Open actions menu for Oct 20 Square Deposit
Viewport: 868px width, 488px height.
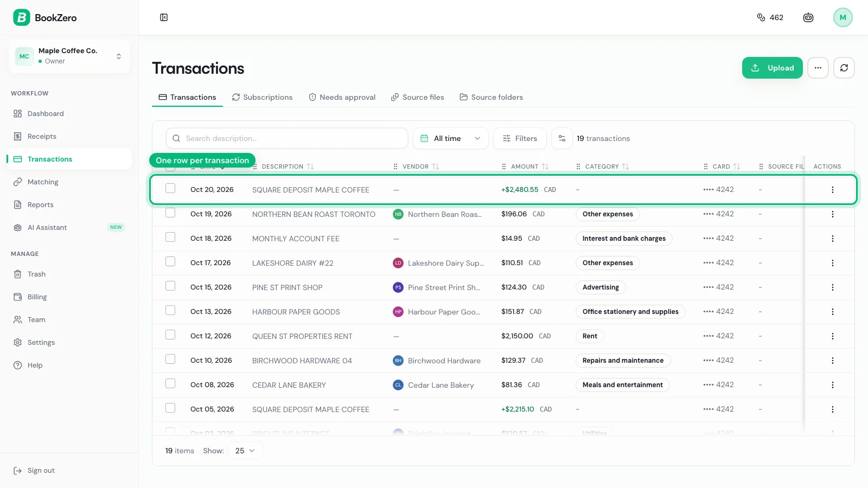[x=833, y=190]
